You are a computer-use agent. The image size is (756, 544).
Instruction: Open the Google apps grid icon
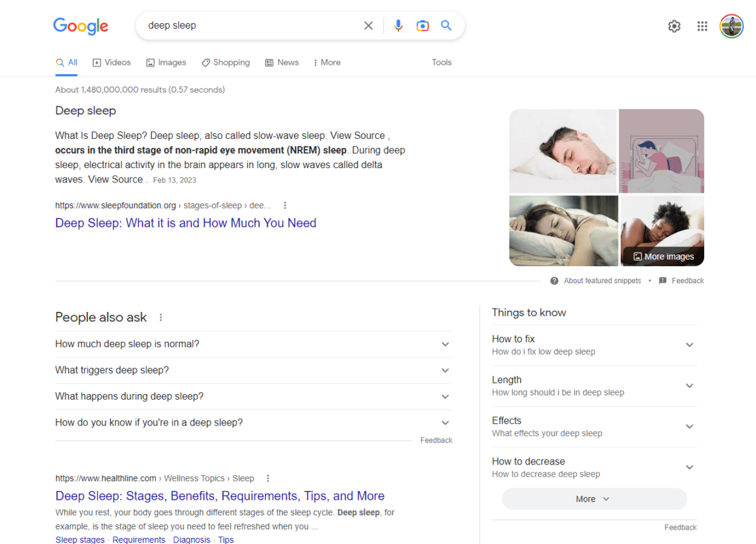[702, 26]
